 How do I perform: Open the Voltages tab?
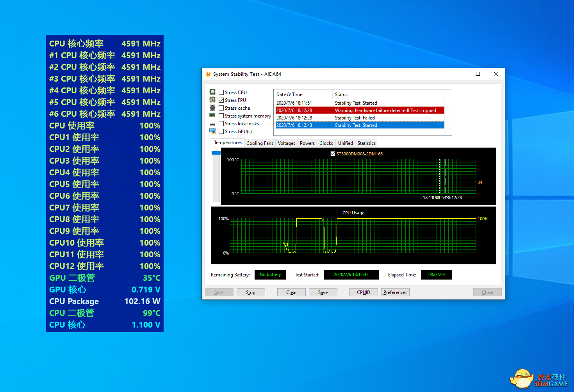point(287,143)
